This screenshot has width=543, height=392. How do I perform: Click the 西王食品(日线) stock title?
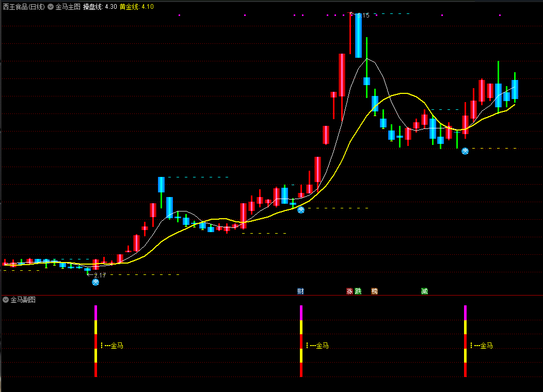tap(23, 7)
